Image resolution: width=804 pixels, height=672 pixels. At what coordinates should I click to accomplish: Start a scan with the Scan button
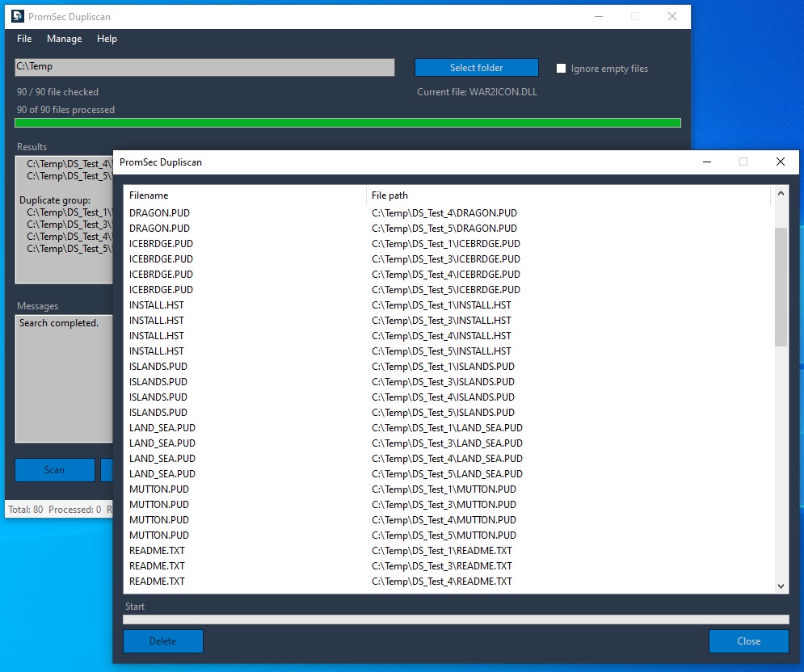[x=54, y=470]
